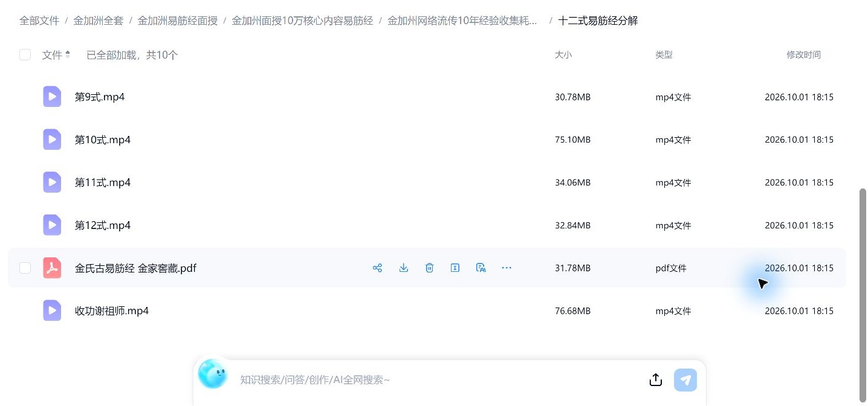Image resolution: width=868 pixels, height=406 pixels.
Task: Click the blue AI assistant avatar
Action: tap(213, 374)
